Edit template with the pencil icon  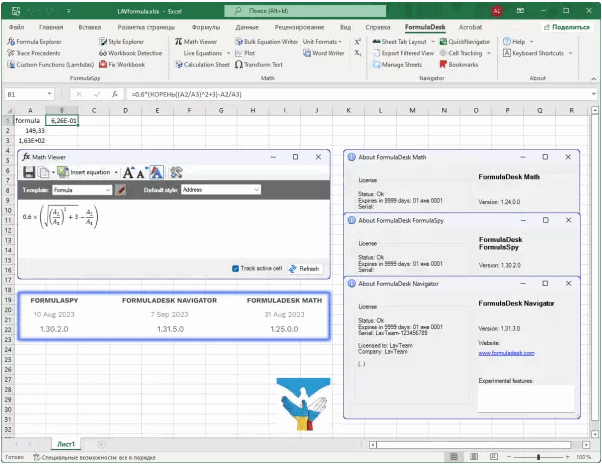pos(121,190)
